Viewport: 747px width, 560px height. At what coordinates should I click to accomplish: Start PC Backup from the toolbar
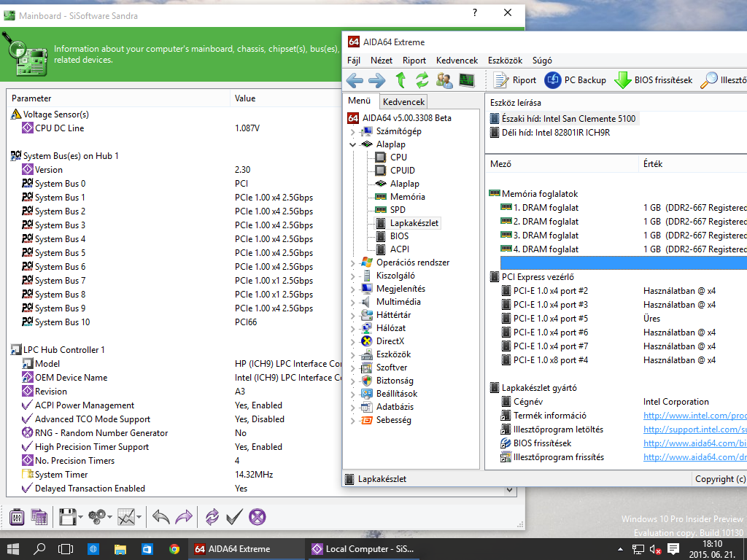[575, 80]
